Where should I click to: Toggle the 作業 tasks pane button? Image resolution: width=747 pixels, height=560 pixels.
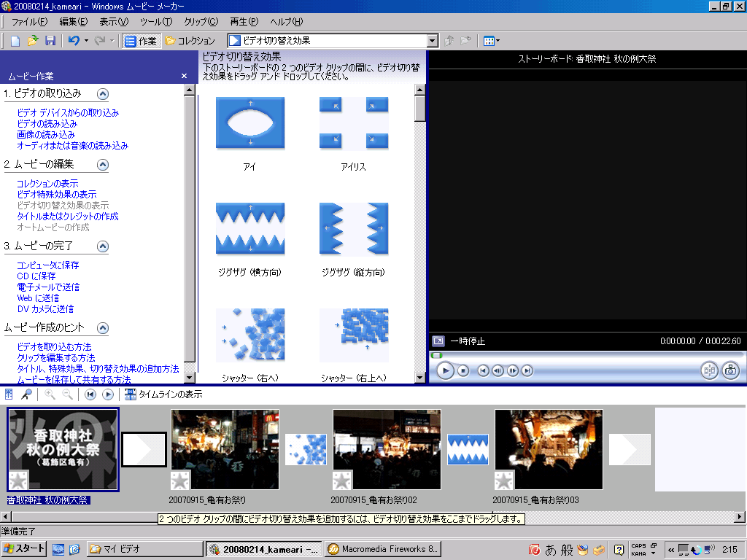tap(141, 41)
